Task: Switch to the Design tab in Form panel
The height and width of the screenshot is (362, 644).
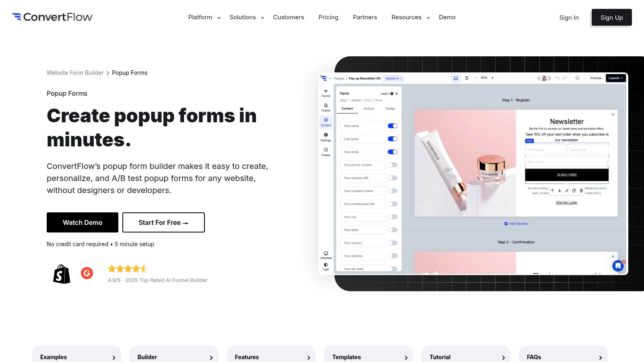Action: (390, 109)
